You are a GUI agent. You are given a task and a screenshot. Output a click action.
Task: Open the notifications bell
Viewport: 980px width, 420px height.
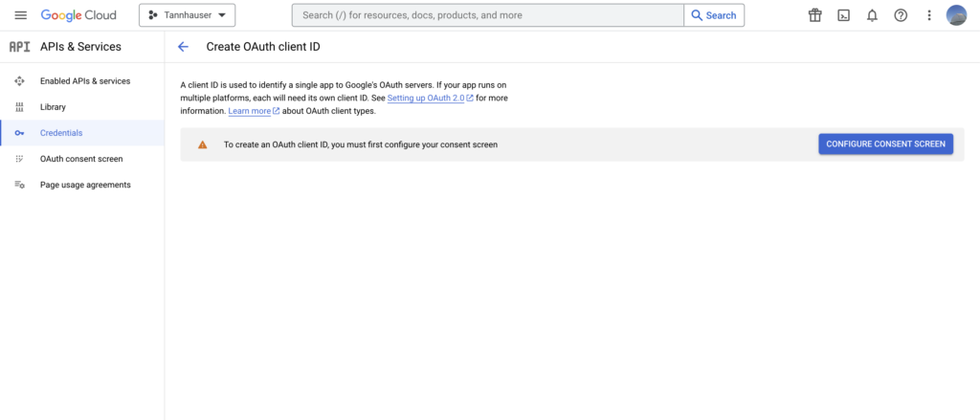point(872,15)
